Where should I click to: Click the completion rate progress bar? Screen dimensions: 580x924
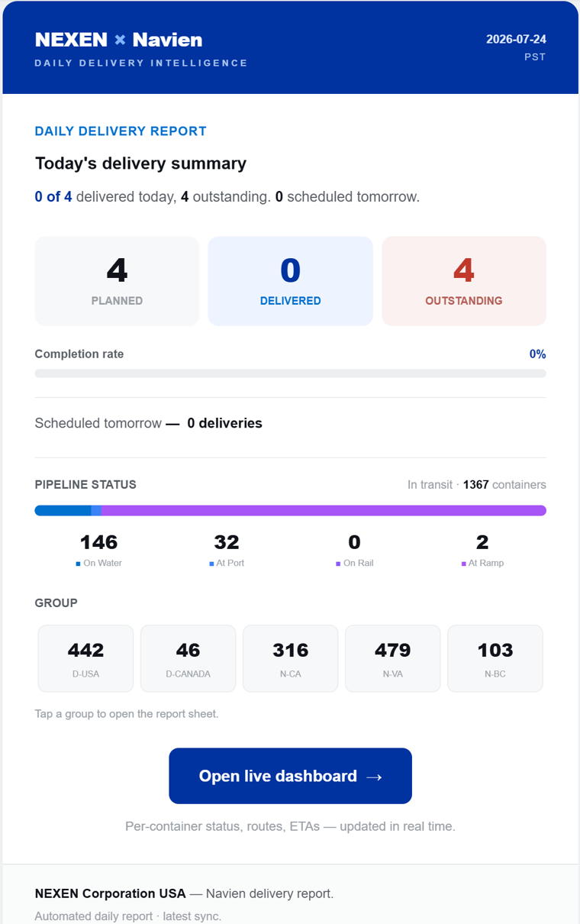click(290, 373)
